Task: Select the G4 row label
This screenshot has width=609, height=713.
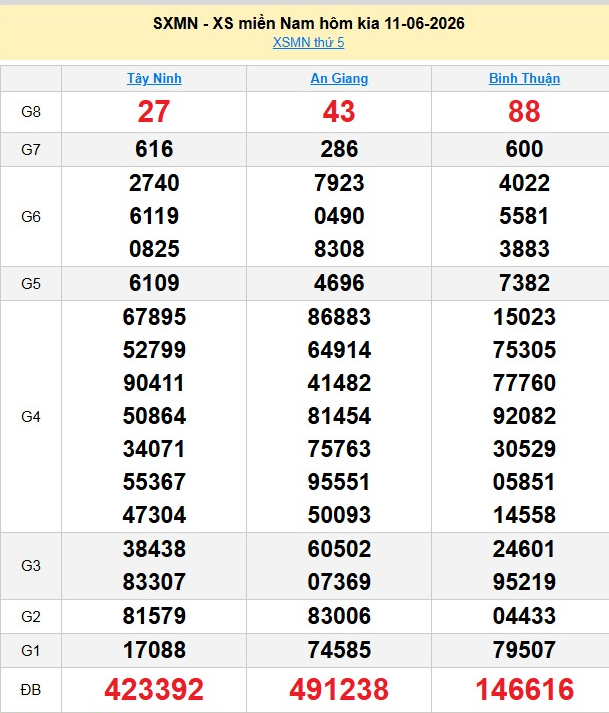Action: coord(31,417)
